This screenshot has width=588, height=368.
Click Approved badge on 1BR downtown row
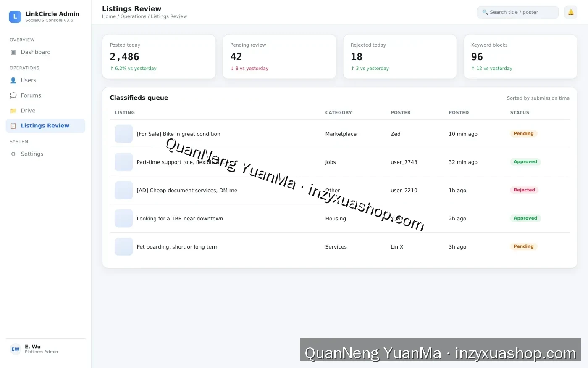point(525,218)
